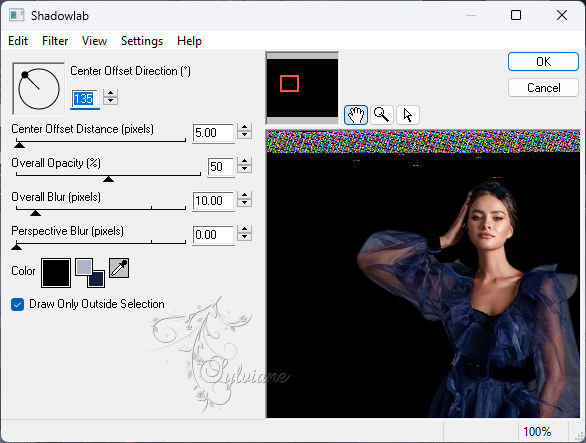Select the arrow pointer tool
Image resolution: width=586 pixels, height=443 pixels.
(408, 115)
